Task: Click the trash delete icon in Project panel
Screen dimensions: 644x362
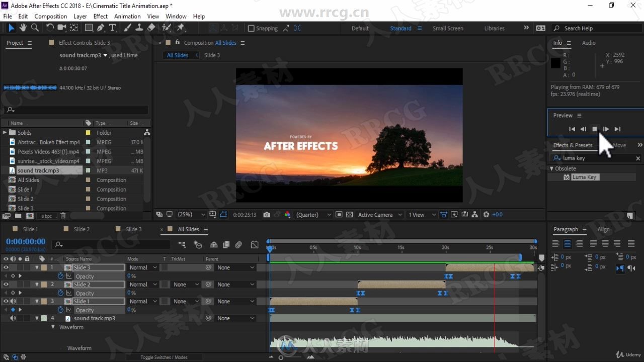Action: (63, 216)
